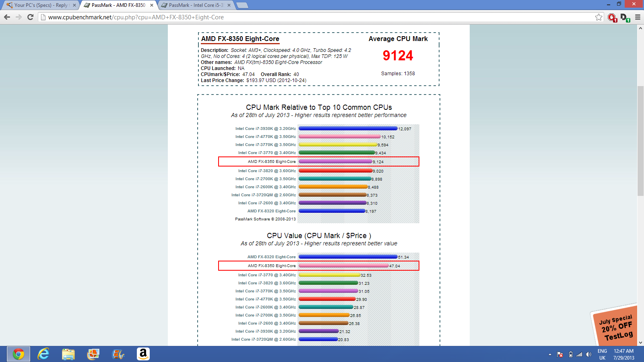This screenshot has height=362, width=644.
Task: Open Intel Core i7-3770K in the CPU Mark chart
Action: [x=266, y=145]
